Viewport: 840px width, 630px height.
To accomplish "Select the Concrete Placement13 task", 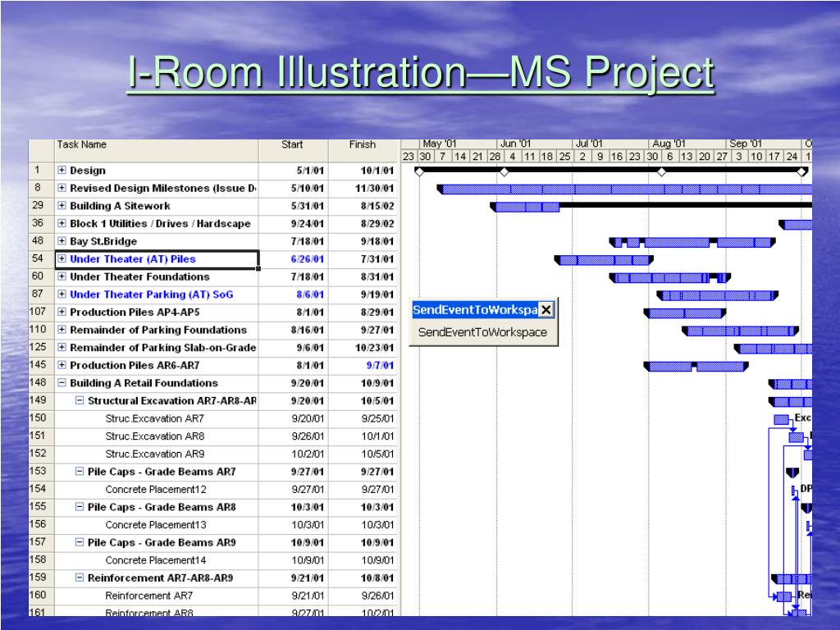I will point(155,524).
